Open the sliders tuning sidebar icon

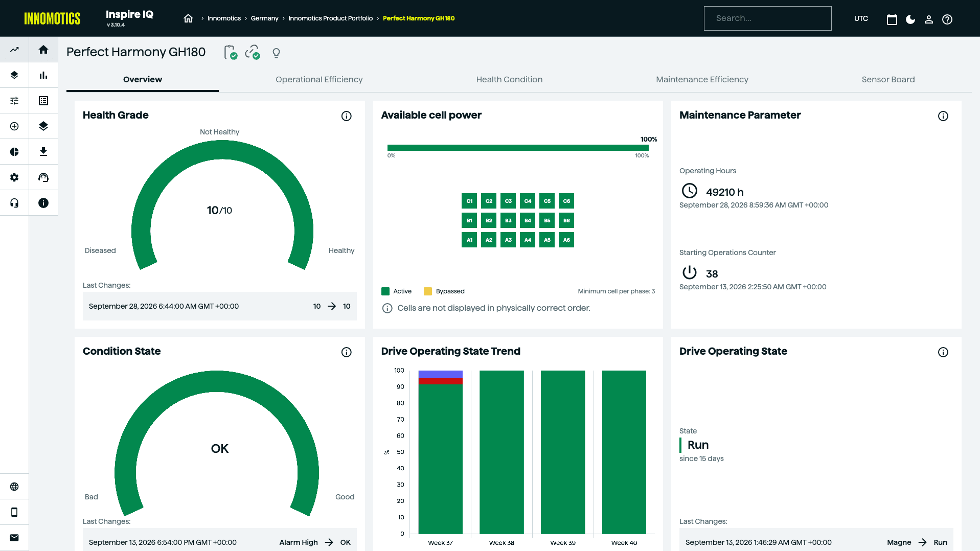point(14,101)
